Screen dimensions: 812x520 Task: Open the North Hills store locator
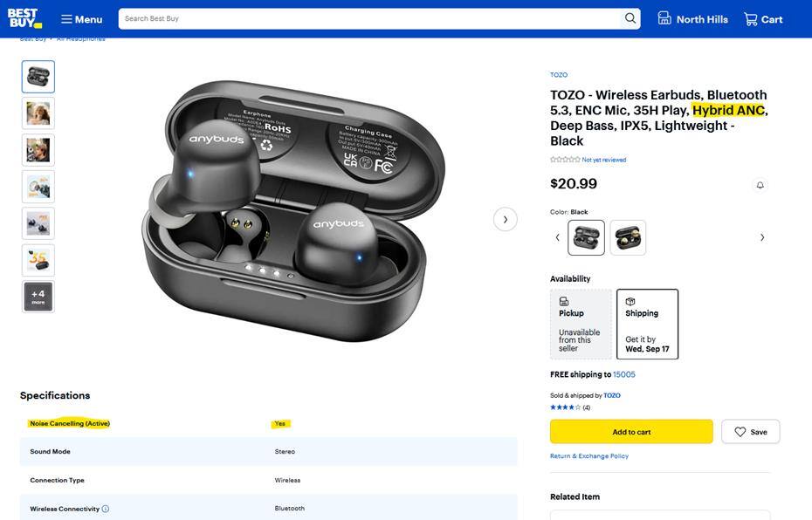pyautogui.click(x=692, y=19)
